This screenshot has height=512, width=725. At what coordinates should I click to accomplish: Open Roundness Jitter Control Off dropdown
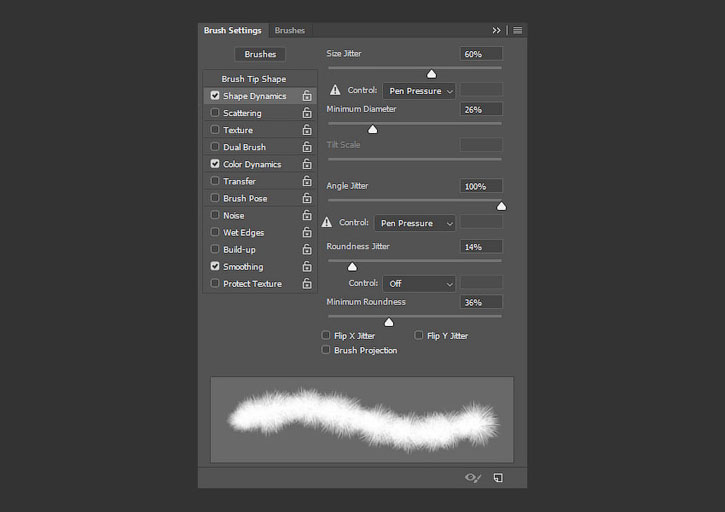[x=419, y=284]
